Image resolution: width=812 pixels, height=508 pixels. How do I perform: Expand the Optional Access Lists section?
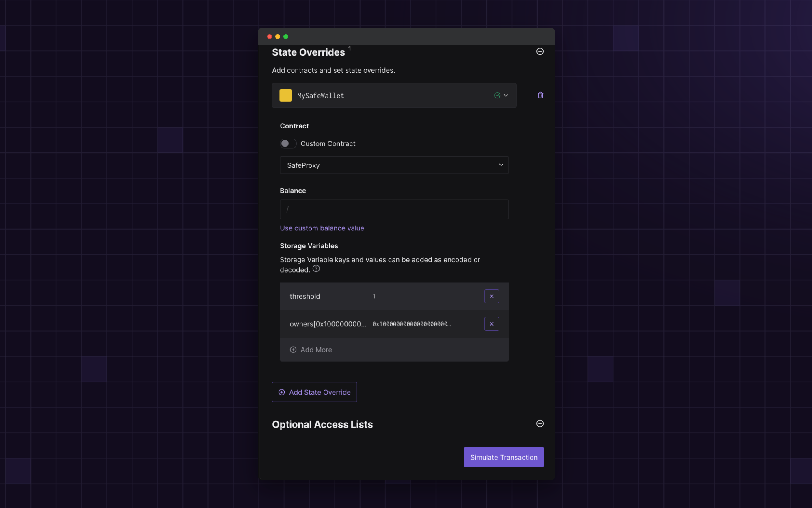[x=540, y=423]
